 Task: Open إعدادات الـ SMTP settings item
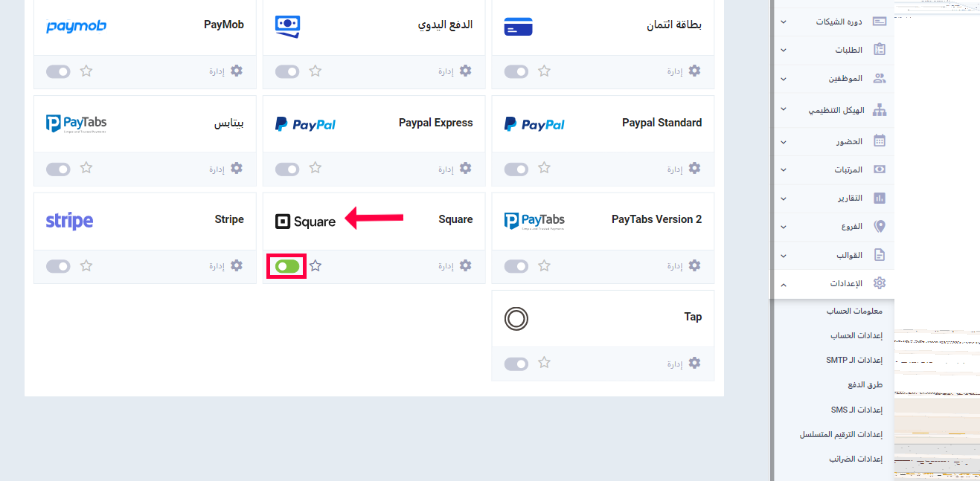point(854,360)
